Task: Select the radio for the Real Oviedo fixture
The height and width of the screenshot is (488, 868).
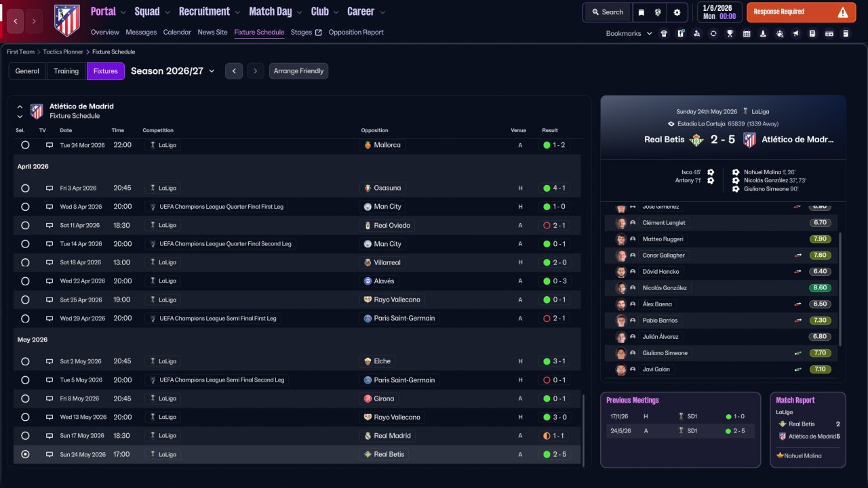Action: click(25, 225)
